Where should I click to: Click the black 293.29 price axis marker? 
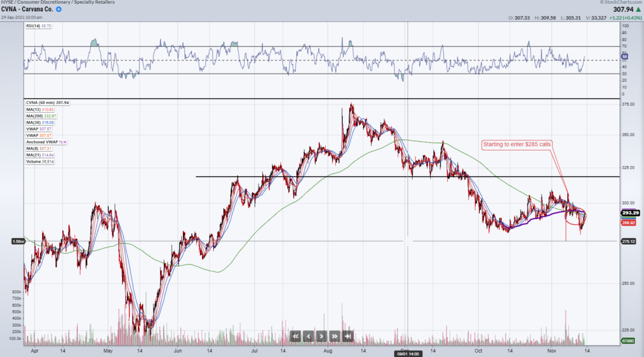(x=630, y=213)
